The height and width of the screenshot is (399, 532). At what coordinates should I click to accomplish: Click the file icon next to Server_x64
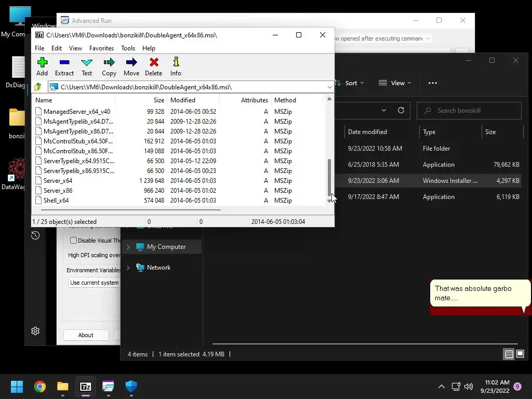click(38, 180)
